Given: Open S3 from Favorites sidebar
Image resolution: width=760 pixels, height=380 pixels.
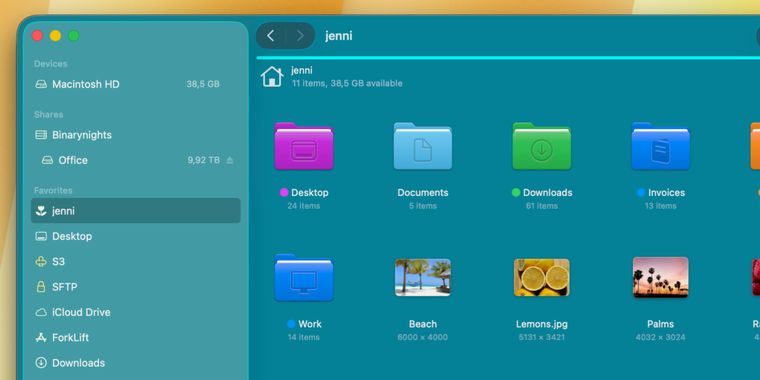Looking at the screenshot, I should [x=136, y=262].
